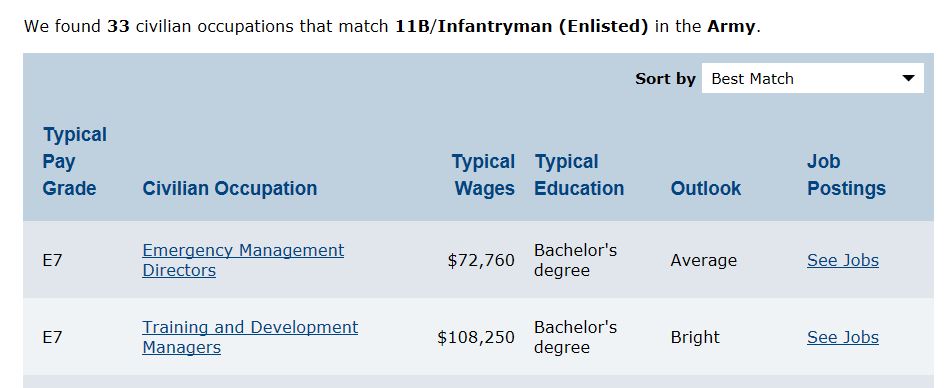Select the $72,760 wage cell
This screenshot has height=388, width=951.
[x=481, y=260]
